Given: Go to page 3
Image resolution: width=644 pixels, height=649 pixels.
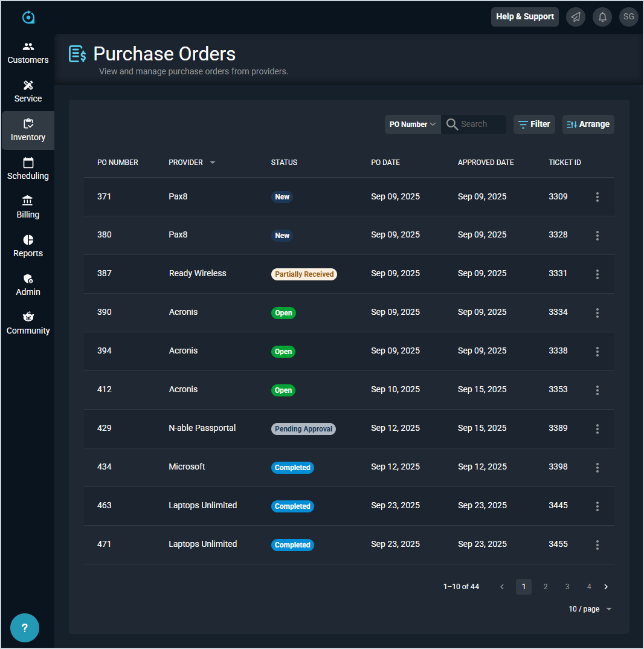Looking at the screenshot, I should [567, 587].
